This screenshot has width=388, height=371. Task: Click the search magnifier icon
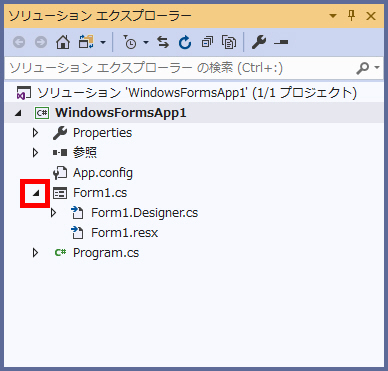coord(362,68)
